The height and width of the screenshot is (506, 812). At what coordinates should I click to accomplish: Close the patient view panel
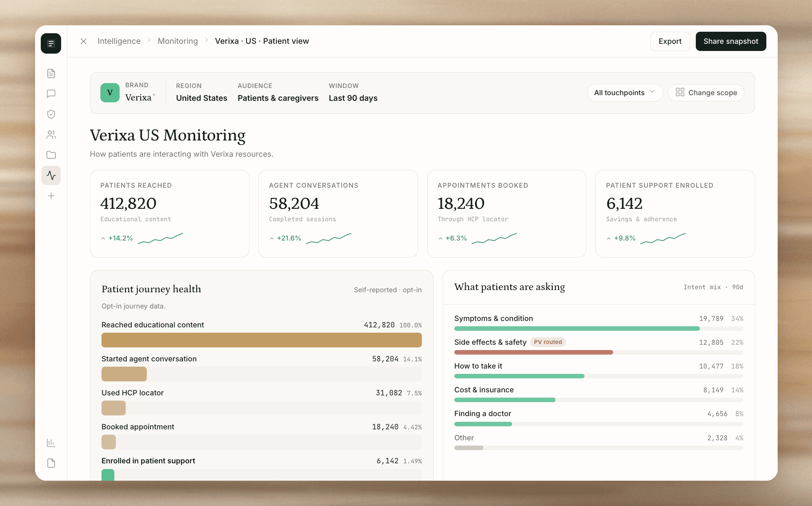point(84,41)
